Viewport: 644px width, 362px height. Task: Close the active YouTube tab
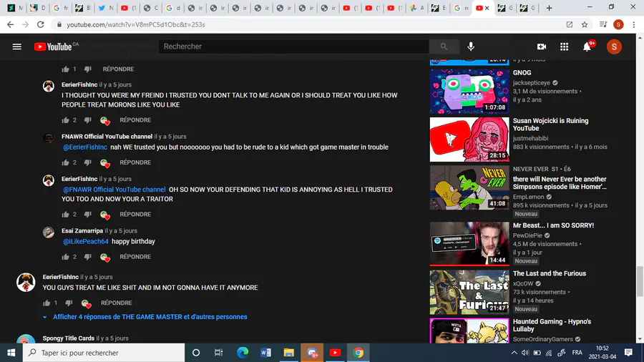point(487,8)
